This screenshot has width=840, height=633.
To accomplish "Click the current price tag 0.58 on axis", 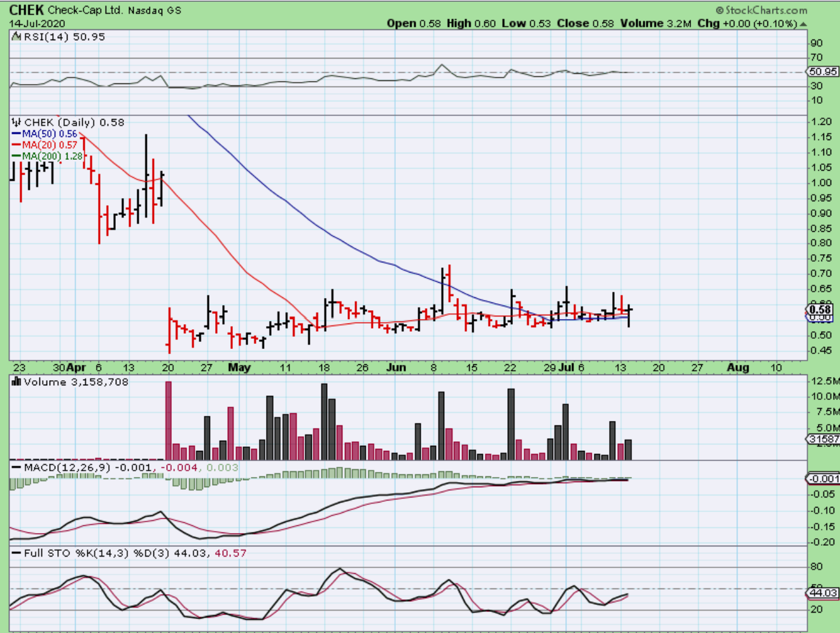I will (x=820, y=309).
